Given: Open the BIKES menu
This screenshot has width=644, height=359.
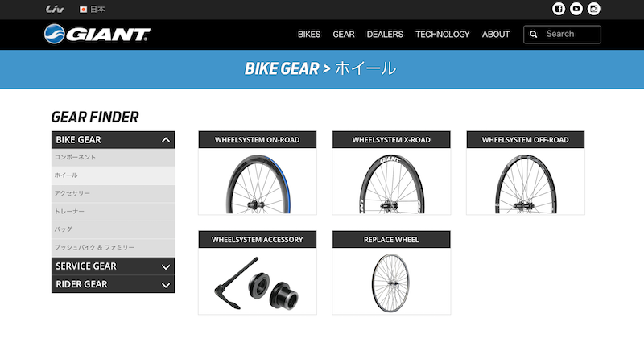Looking at the screenshot, I should [309, 34].
